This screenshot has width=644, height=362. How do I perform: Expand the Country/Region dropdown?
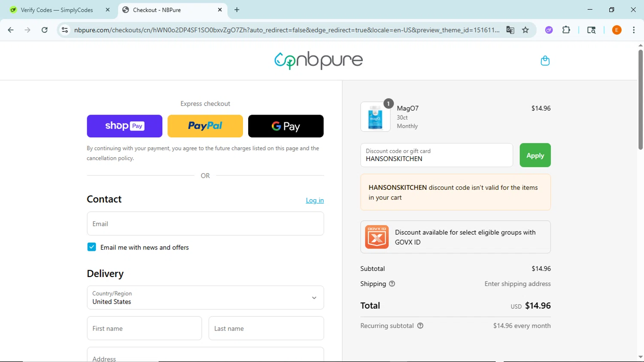(205, 298)
